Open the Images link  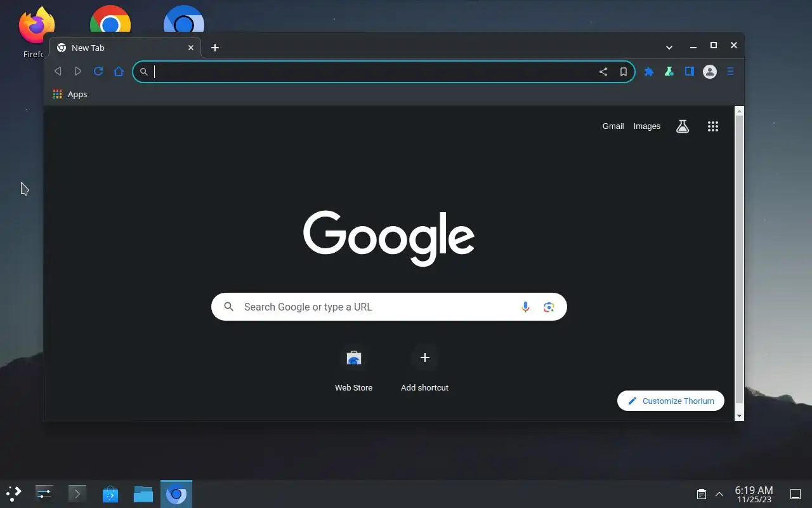tap(647, 126)
